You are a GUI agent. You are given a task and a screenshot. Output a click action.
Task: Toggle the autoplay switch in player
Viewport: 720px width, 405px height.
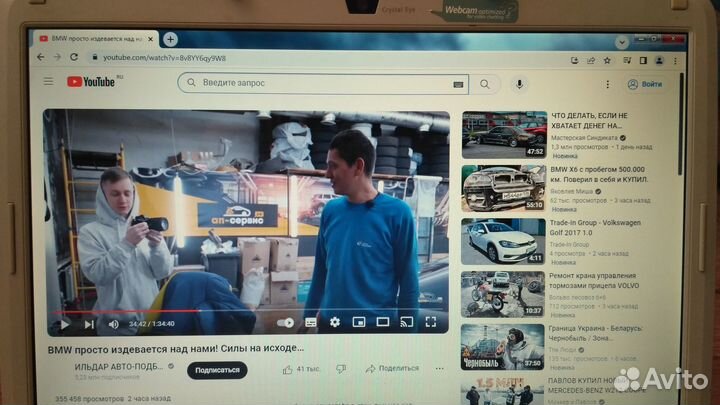[x=285, y=323]
